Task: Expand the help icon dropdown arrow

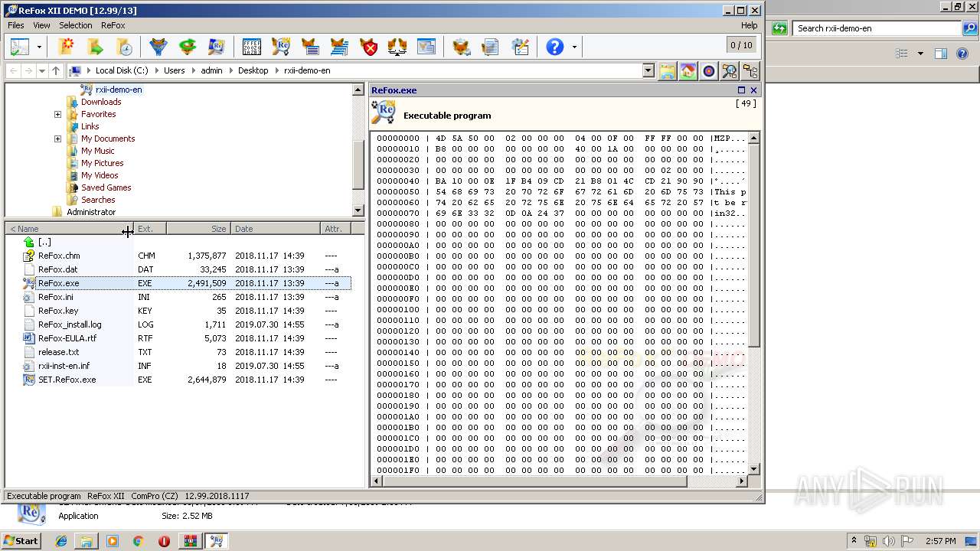Action: (573, 47)
